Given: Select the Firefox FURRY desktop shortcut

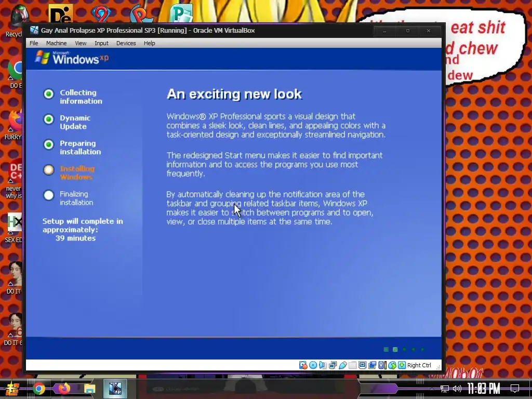Looking at the screenshot, I should [14, 125].
